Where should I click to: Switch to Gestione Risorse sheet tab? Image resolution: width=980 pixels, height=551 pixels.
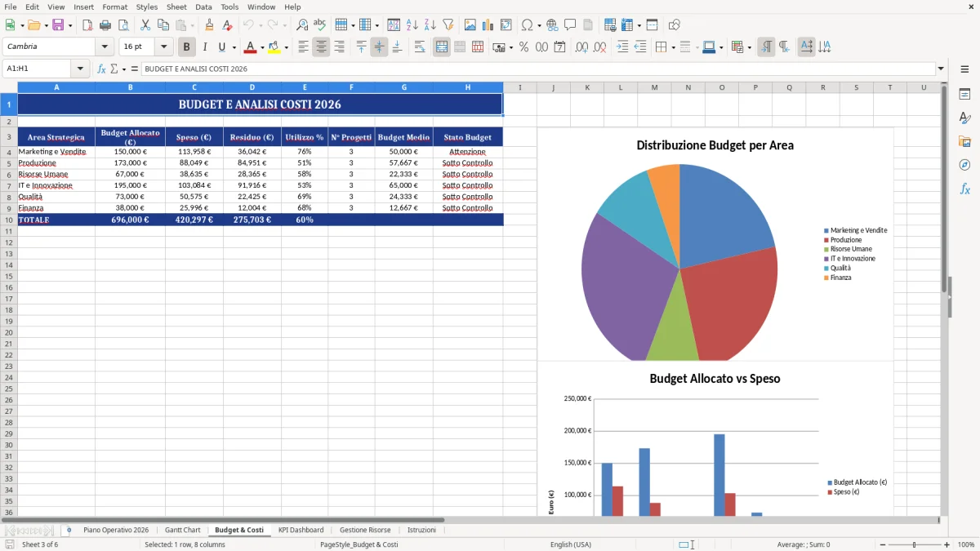pyautogui.click(x=365, y=530)
